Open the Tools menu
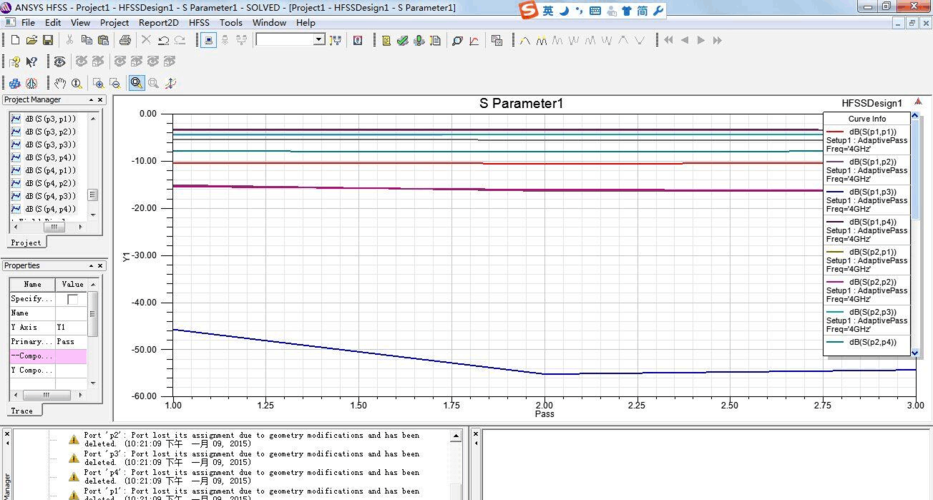 [x=231, y=23]
